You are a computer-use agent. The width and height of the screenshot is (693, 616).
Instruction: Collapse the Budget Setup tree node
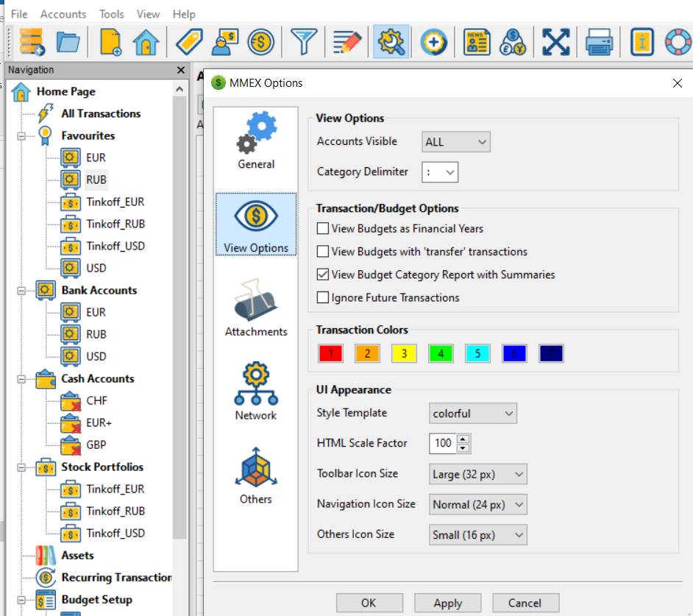click(x=21, y=601)
